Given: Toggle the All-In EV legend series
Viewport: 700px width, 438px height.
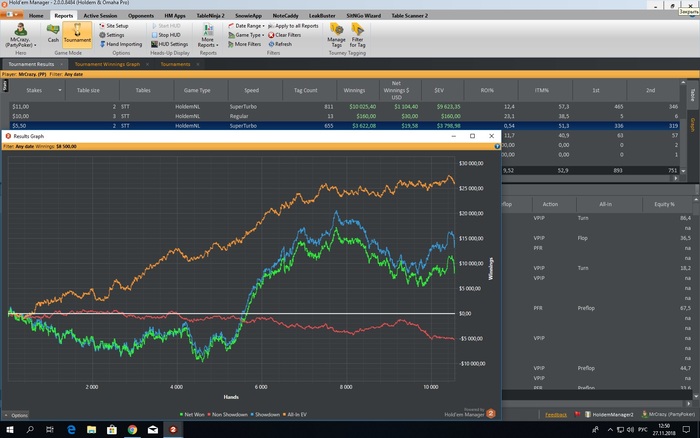Looking at the screenshot, I should point(295,415).
